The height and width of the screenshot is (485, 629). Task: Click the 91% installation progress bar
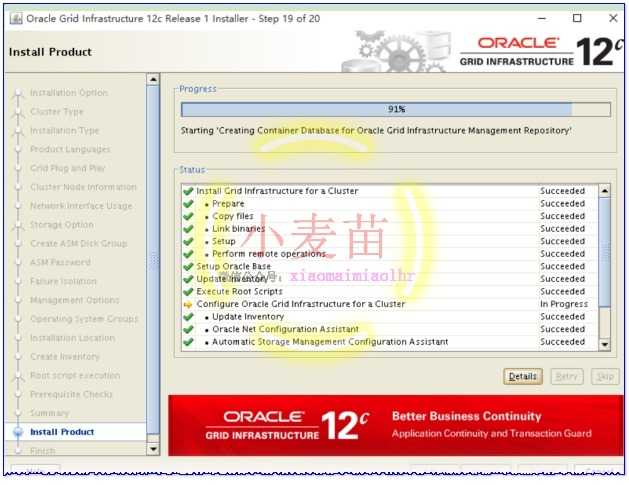(396, 110)
